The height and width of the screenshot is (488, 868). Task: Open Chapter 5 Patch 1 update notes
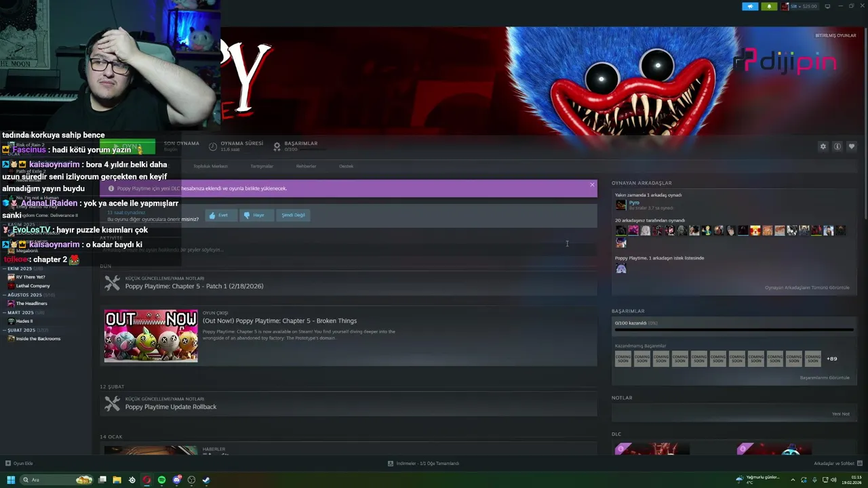(x=194, y=286)
